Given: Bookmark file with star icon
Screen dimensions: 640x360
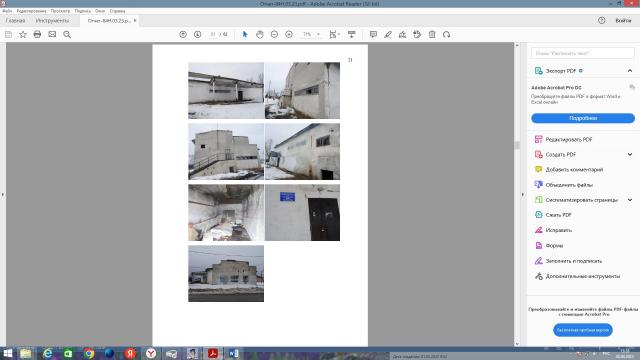Looking at the screenshot, I should [23, 34].
